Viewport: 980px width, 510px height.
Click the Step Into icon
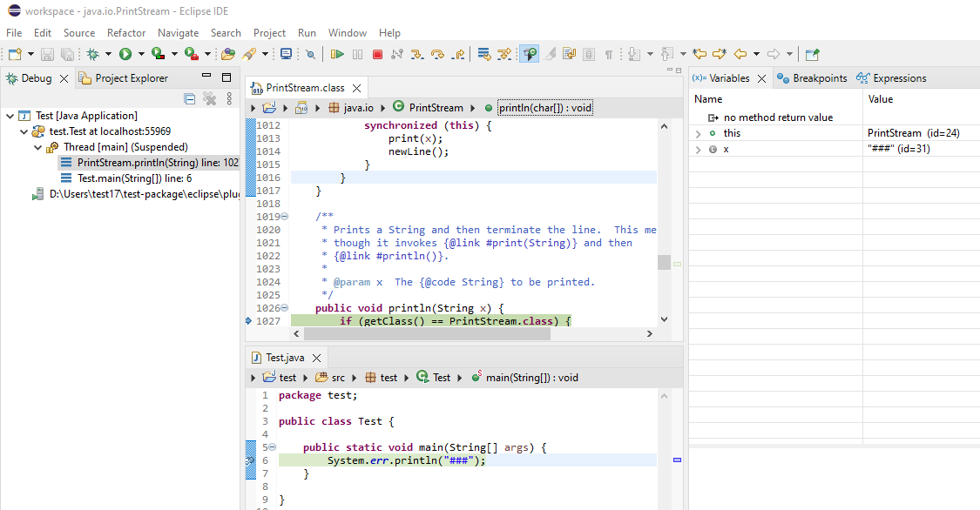coord(416,53)
